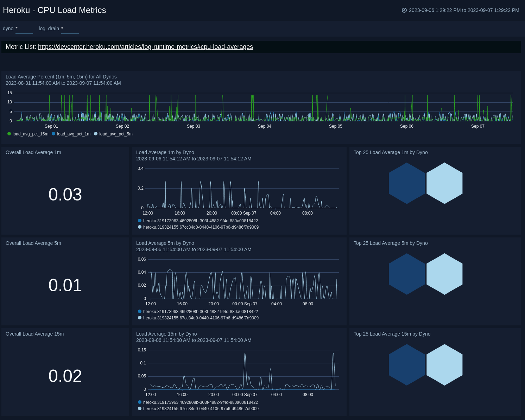The image size is (525, 420).
Task: Click the legend dot for heroku.319324155 in 5m chart
Action: click(140, 318)
